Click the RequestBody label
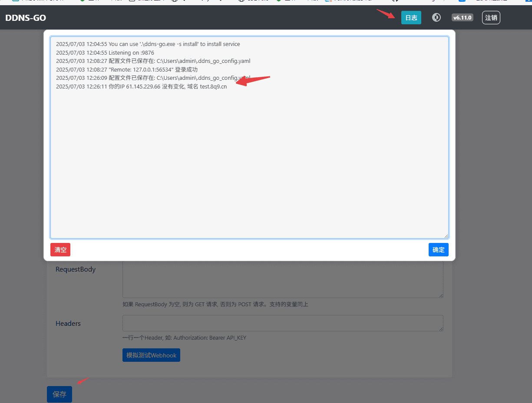Screen dimensions: 532x403 [x=76, y=269]
